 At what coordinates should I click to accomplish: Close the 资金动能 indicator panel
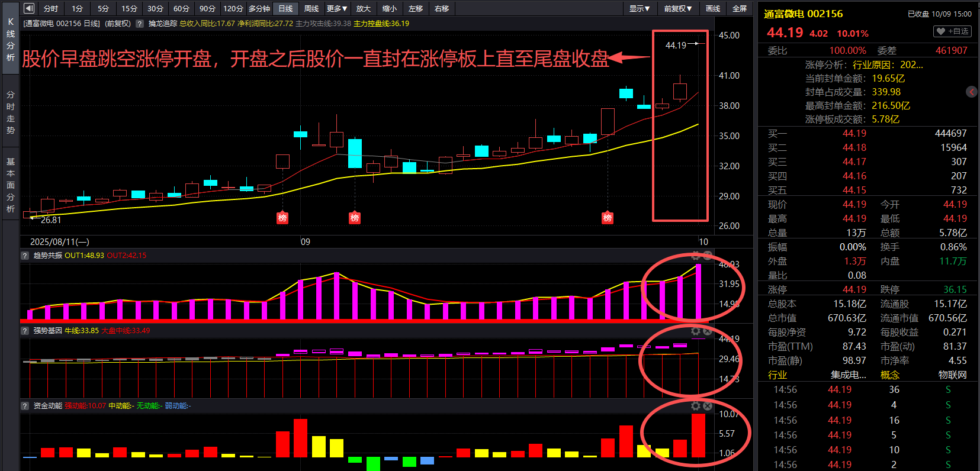click(707, 406)
